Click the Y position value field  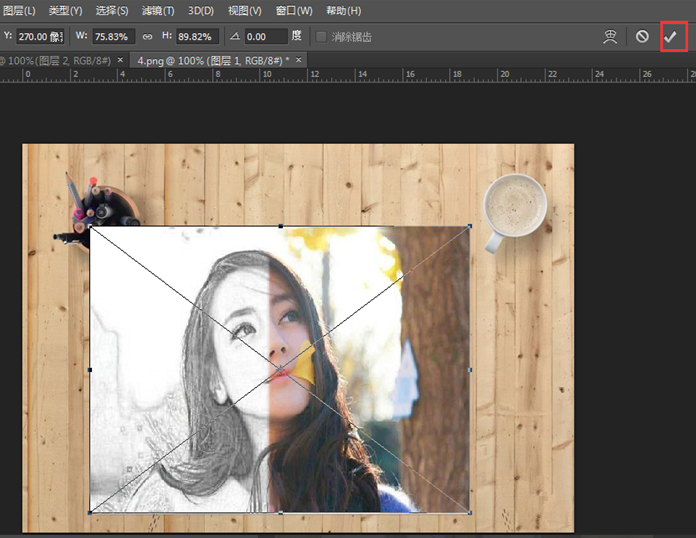tap(40, 36)
